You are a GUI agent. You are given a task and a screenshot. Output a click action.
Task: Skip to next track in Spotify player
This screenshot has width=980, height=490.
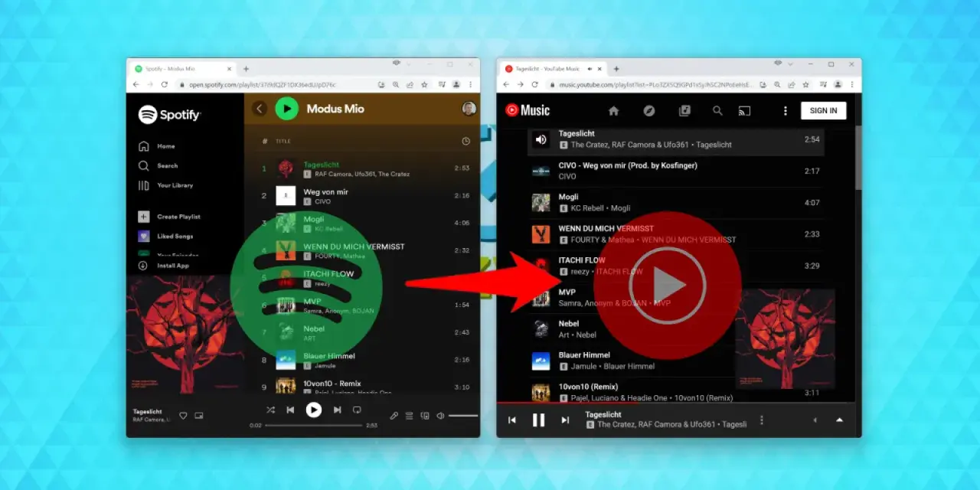(337, 410)
